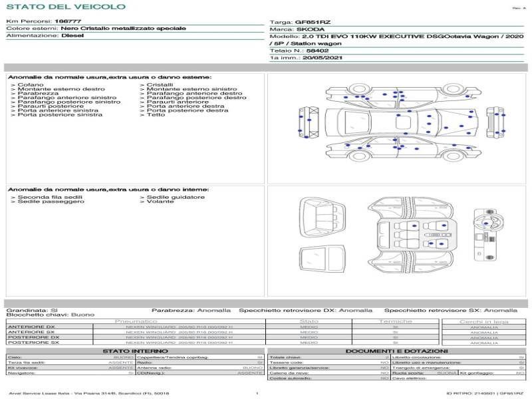Click the STATO DEL VEICOLO title
Viewport: 532px width, 399px height.
pos(66,7)
